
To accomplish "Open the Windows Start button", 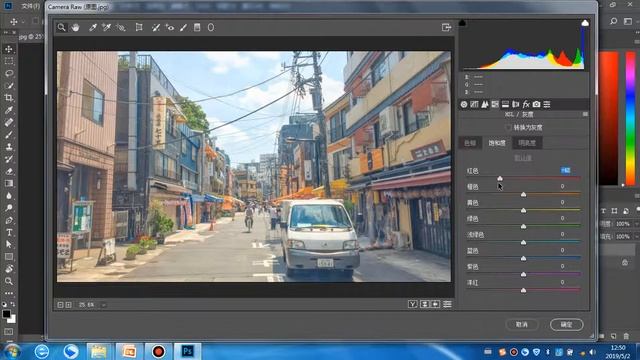I will click(11, 351).
